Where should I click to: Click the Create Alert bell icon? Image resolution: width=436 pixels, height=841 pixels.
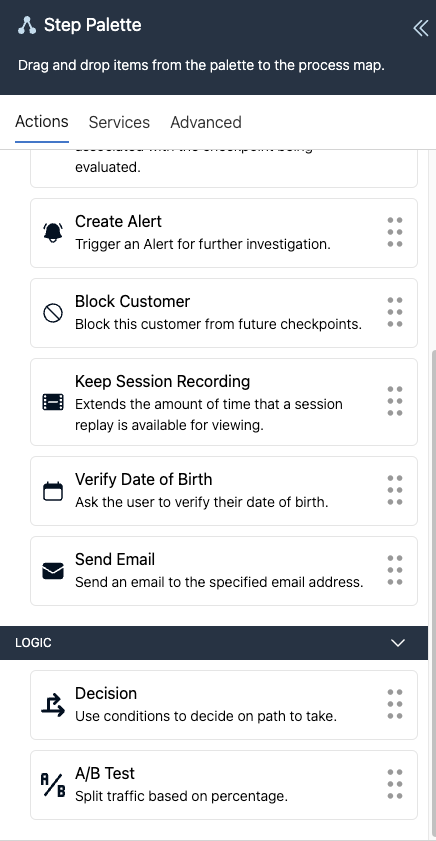pos(53,233)
